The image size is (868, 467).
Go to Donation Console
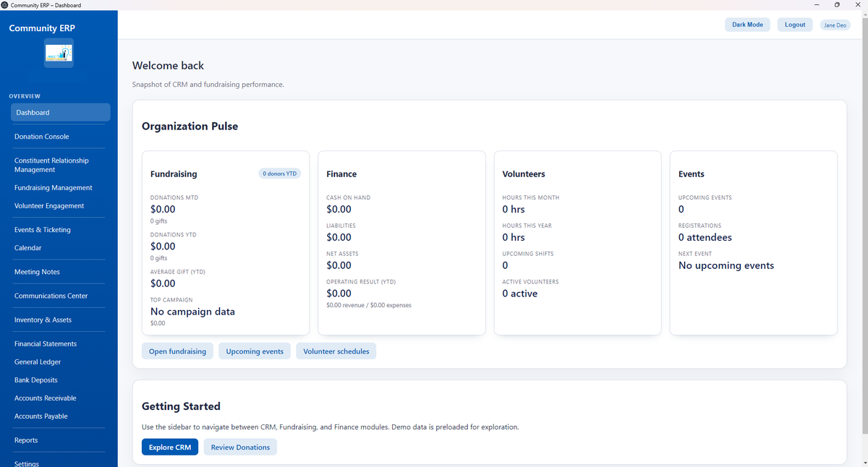[42, 137]
